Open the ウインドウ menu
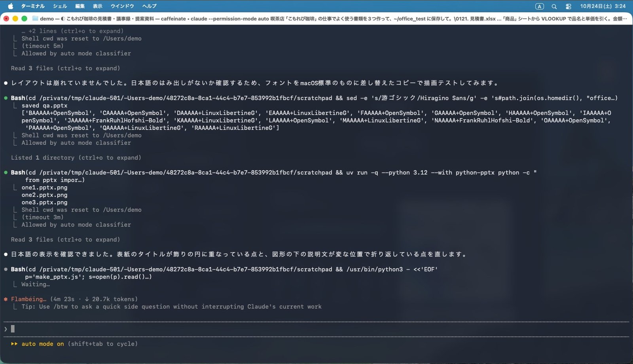 (122, 6)
